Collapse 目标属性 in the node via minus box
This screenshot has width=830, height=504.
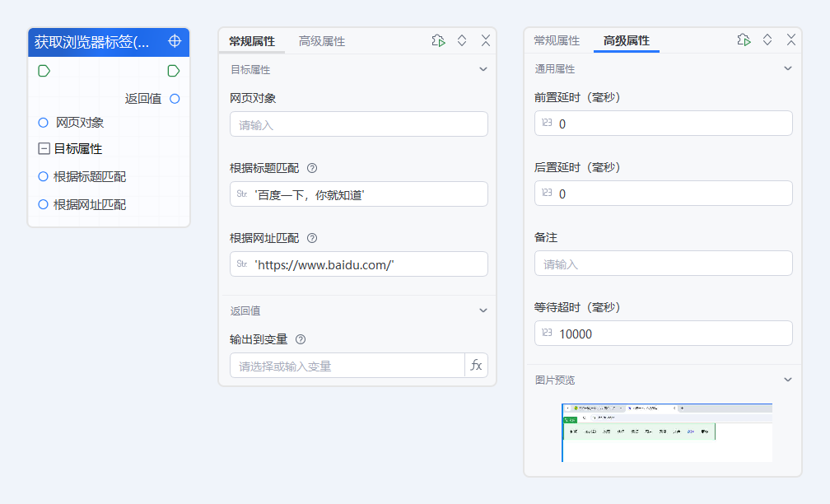pos(42,148)
